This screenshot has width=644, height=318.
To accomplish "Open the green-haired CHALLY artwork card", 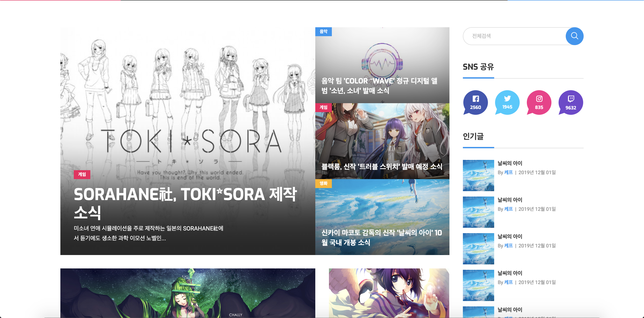I will [188, 293].
